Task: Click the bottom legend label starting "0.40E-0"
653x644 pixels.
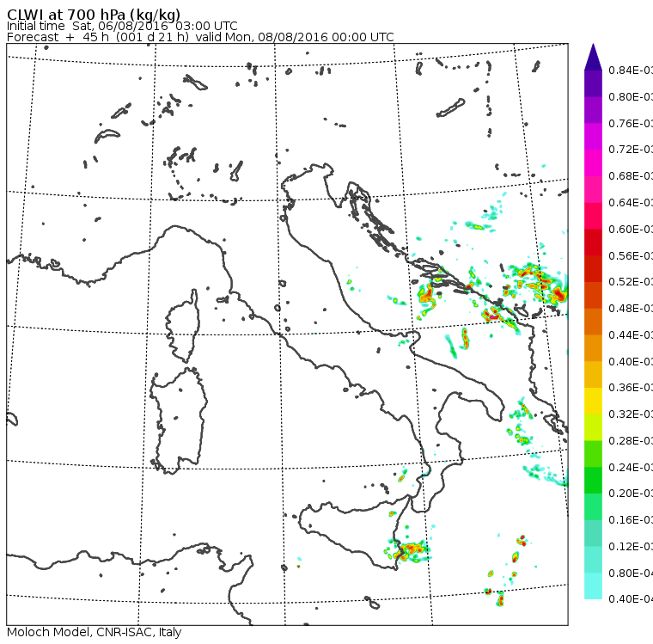Action: [x=631, y=599]
